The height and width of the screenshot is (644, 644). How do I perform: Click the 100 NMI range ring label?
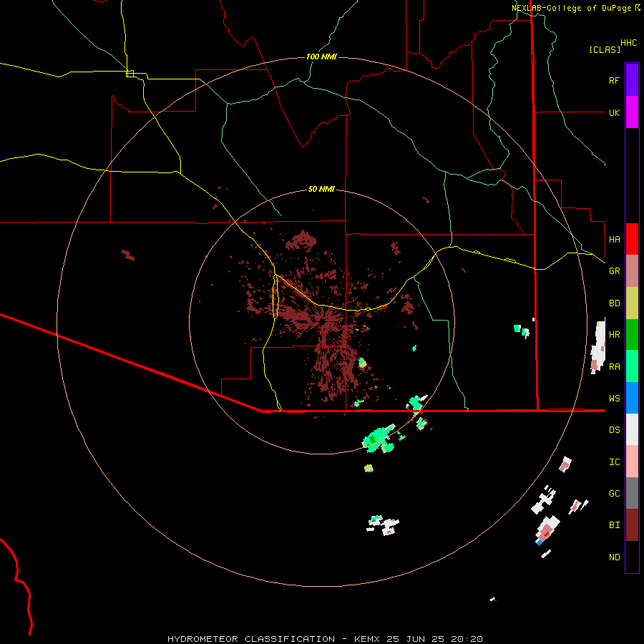click(x=321, y=57)
